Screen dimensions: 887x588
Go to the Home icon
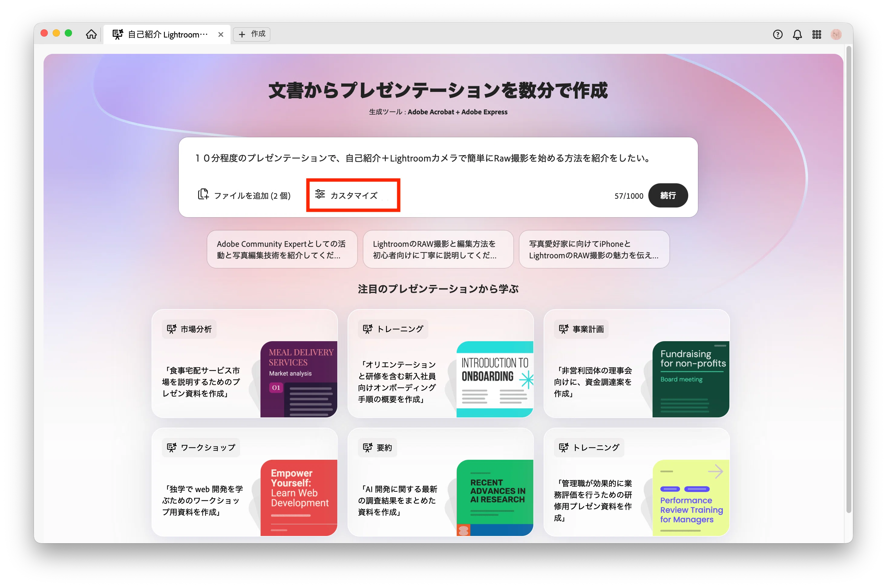[91, 34]
